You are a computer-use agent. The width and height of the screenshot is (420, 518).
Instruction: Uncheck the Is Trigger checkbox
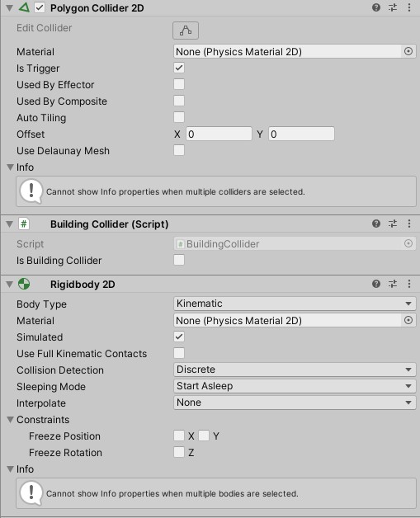click(179, 68)
